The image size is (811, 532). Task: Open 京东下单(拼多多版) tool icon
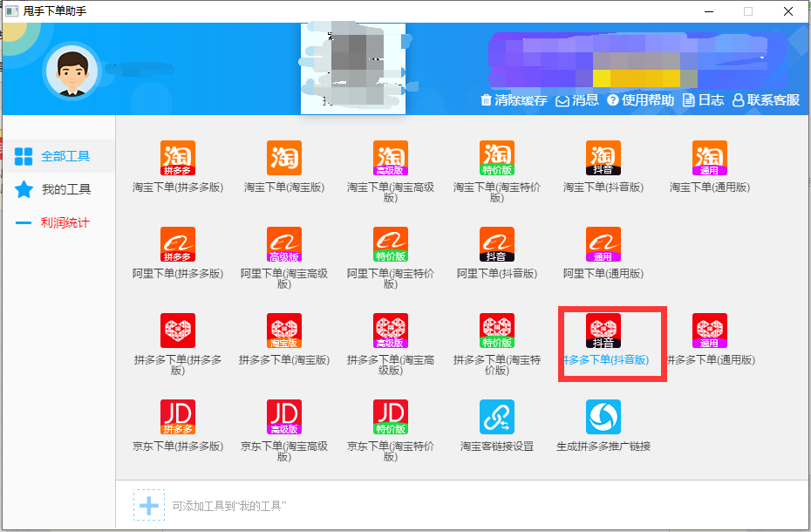(177, 417)
